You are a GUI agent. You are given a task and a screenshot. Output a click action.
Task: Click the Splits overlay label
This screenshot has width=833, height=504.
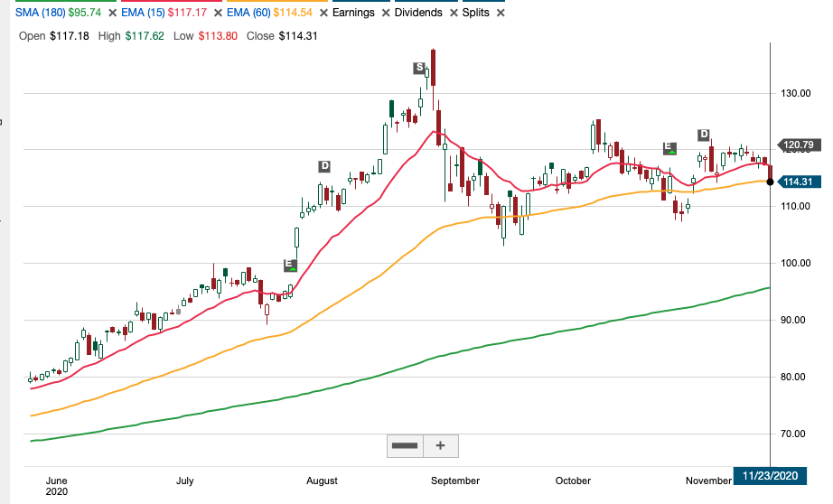[475, 13]
